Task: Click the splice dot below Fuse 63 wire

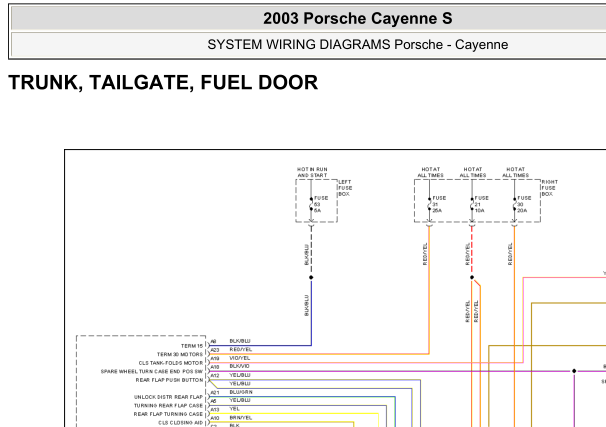Action: [x=311, y=277]
